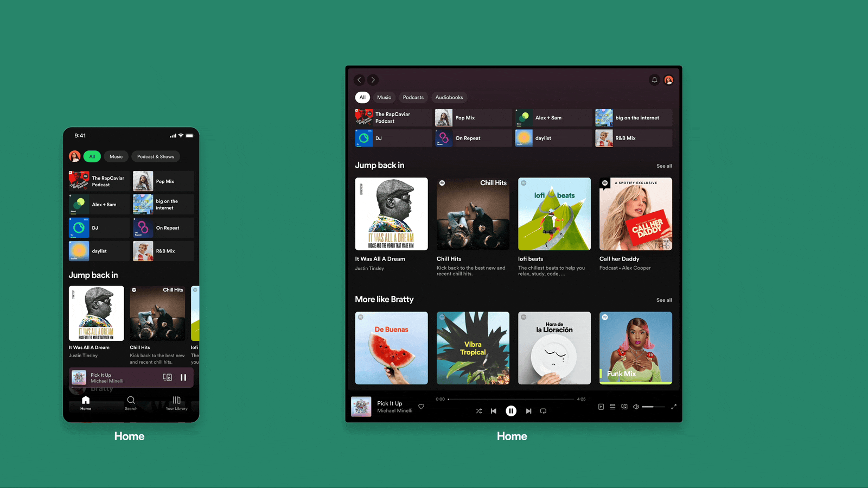
Task: Select Audiobooks filter chip on desktop
Action: click(x=449, y=97)
